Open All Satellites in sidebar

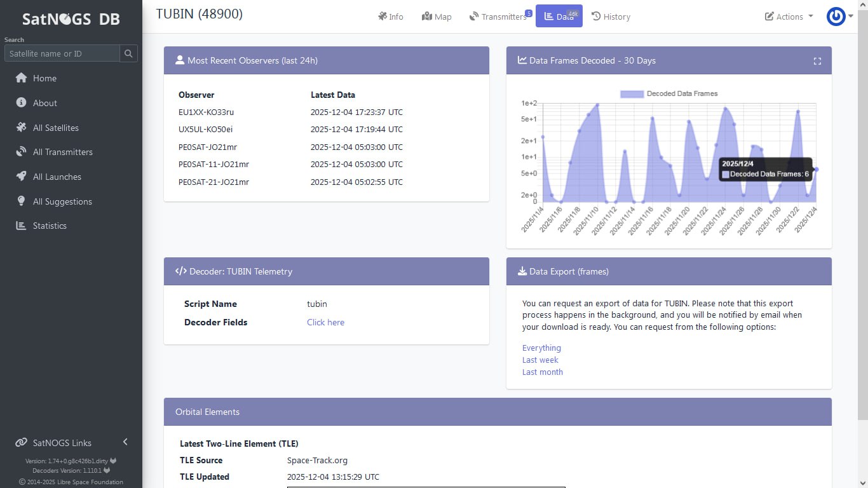[55, 128]
